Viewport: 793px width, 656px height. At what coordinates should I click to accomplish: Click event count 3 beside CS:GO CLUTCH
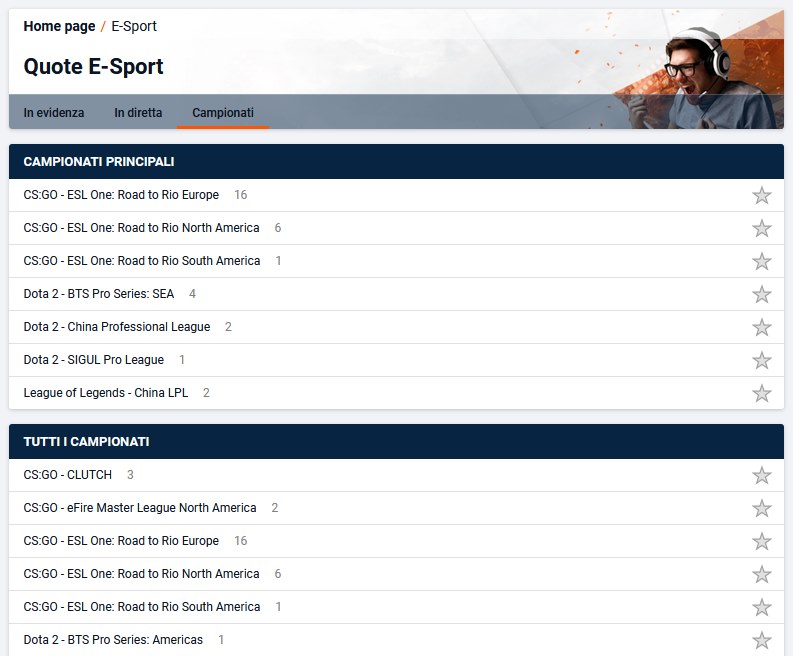click(130, 474)
